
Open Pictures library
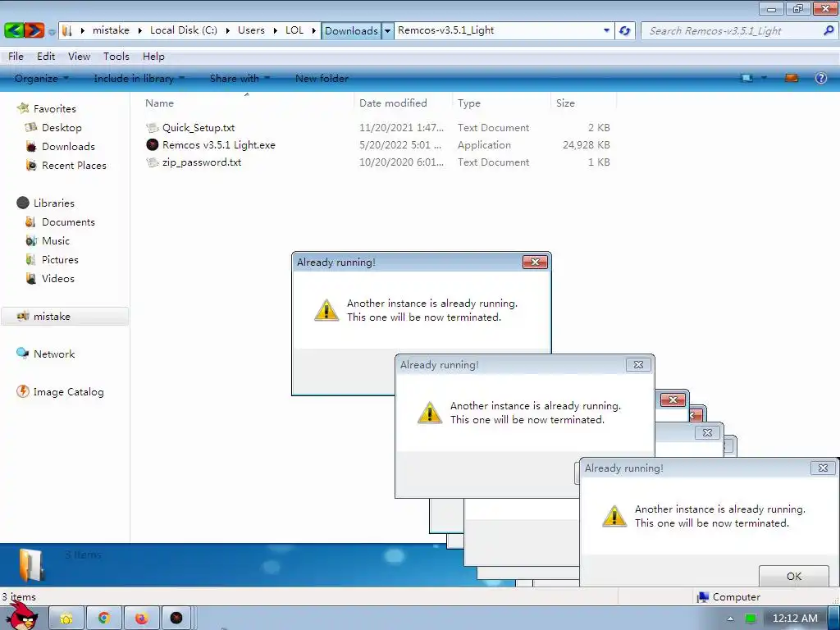(60, 260)
